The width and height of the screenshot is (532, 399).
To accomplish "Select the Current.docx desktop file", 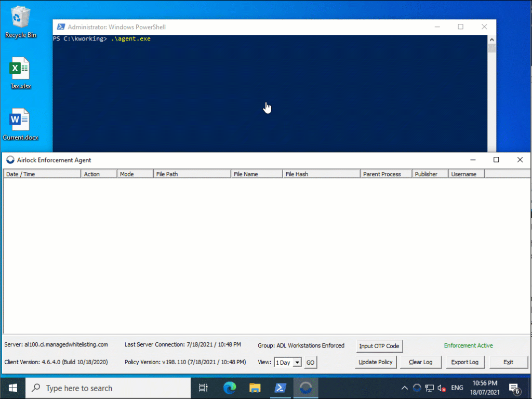I will 20,124.
